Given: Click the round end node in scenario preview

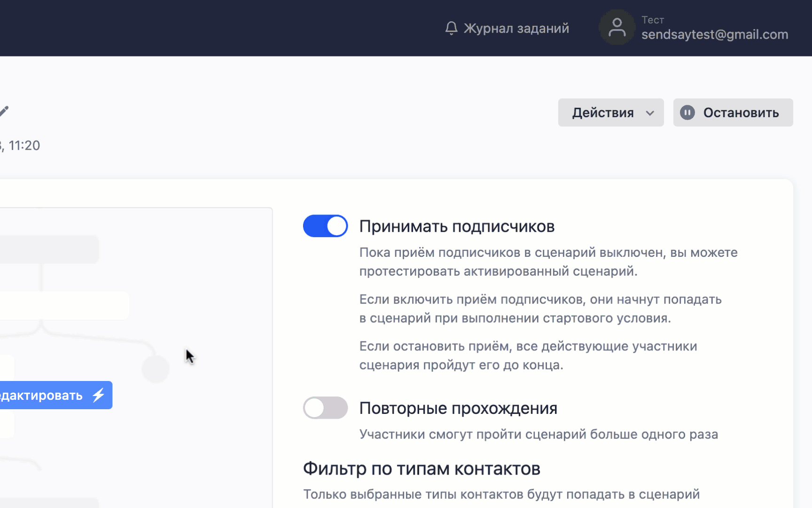Looking at the screenshot, I should (x=156, y=369).
